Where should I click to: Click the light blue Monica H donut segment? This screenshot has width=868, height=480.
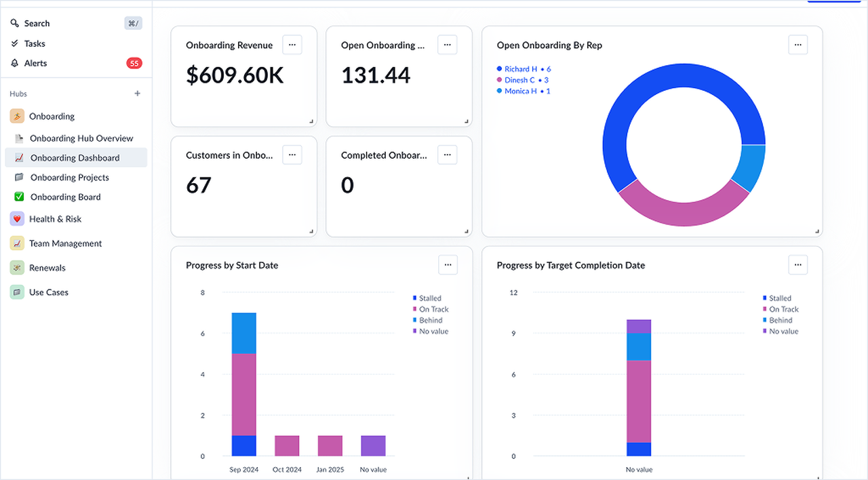751,166
